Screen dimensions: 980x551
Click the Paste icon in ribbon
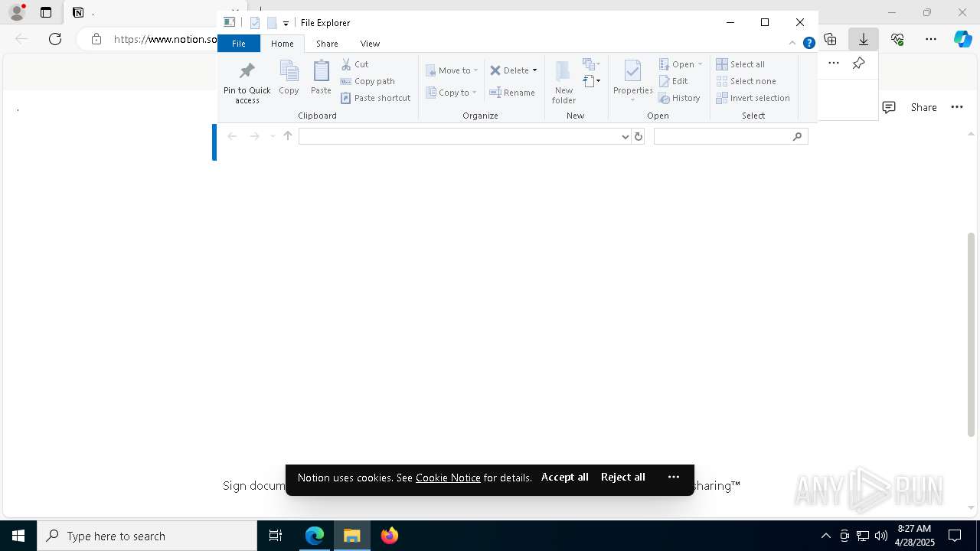click(x=321, y=77)
